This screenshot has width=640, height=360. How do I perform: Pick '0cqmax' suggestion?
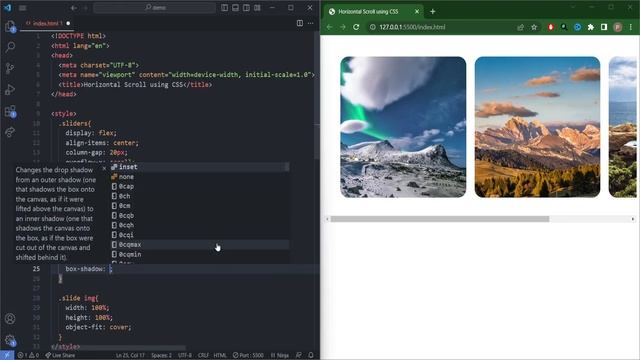click(200, 244)
